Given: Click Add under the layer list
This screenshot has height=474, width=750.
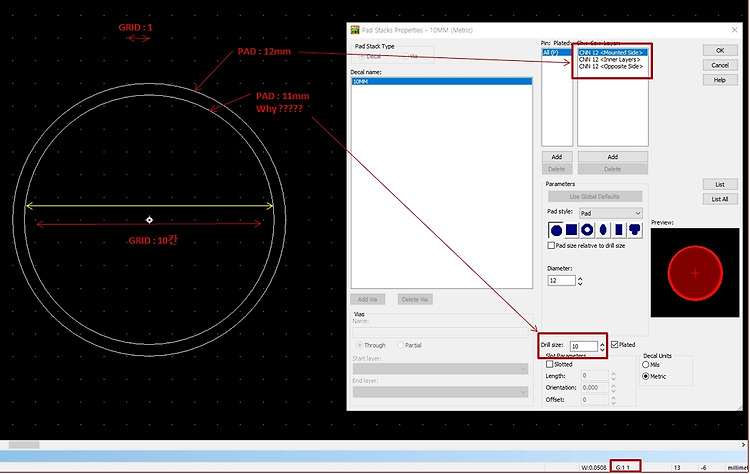Looking at the screenshot, I should pyautogui.click(x=613, y=157).
